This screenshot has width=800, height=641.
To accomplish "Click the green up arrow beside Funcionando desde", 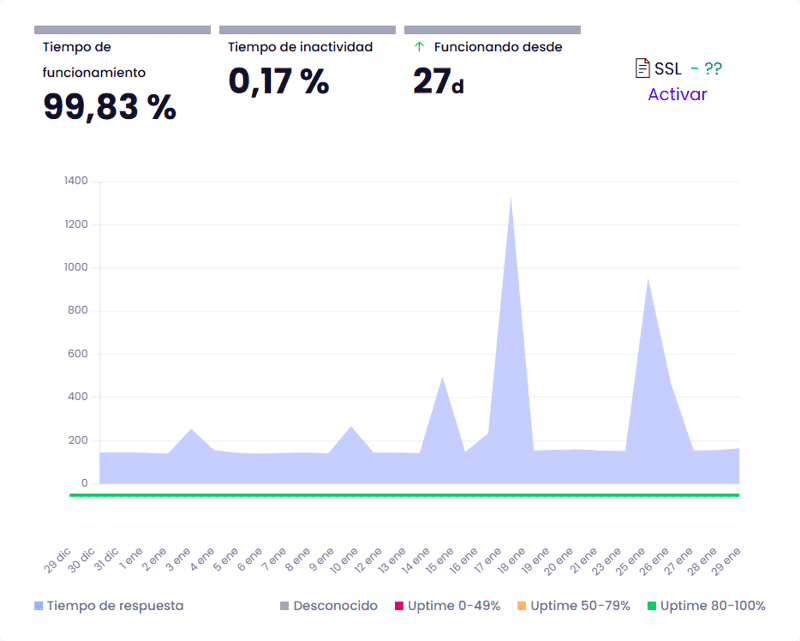I will click(x=419, y=47).
